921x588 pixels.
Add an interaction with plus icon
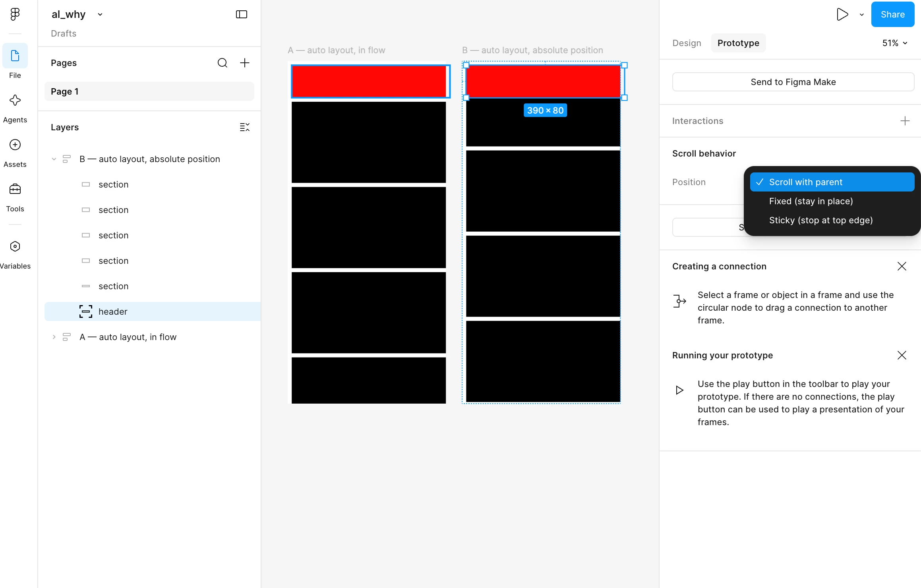pyautogui.click(x=905, y=121)
